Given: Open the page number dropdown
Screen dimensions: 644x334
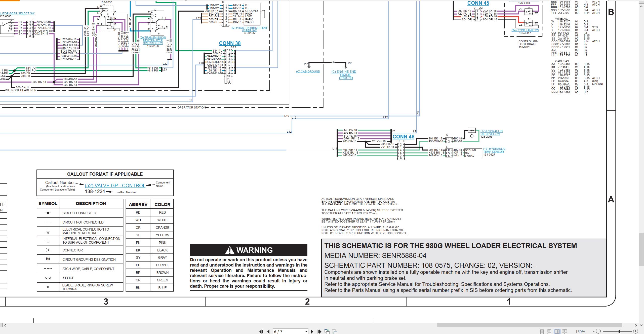Looking at the screenshot, I should click(x=306, y=332).
